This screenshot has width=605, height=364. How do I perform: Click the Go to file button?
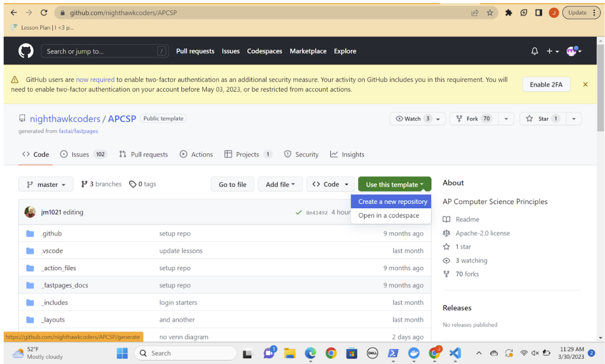(x=233, y=185)
